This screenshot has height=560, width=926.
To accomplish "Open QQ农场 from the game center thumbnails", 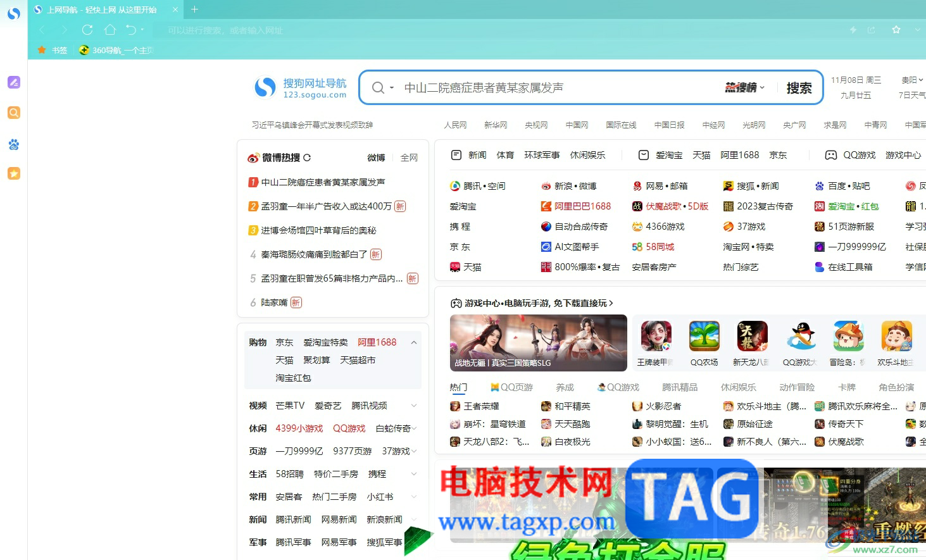I will (704, 337).
